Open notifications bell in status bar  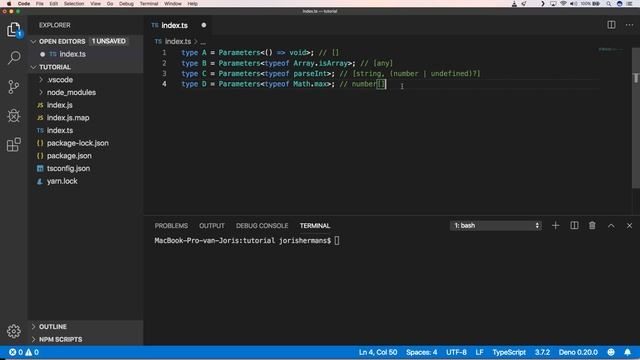tap(627, 352)
